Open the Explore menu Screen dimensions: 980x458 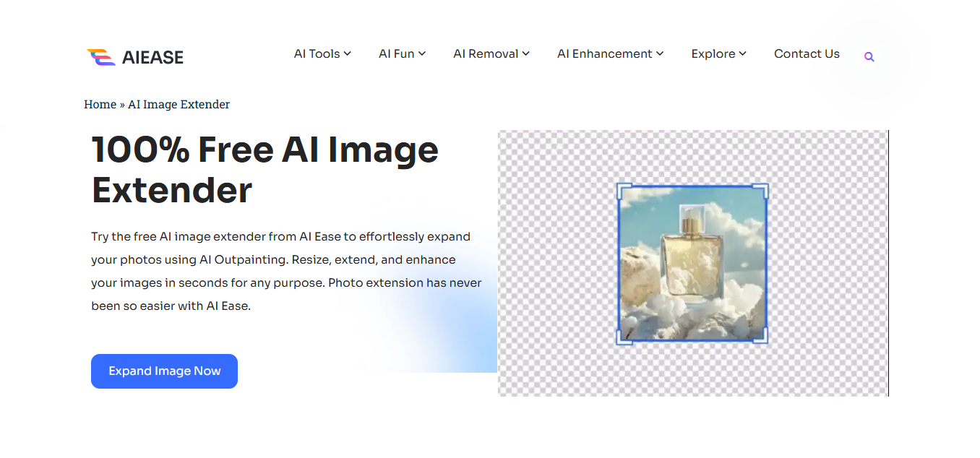[718, 53]
